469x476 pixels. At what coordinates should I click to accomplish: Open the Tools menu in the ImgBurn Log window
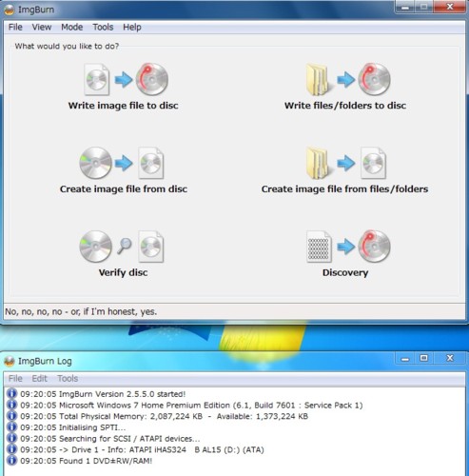point(68,379)
